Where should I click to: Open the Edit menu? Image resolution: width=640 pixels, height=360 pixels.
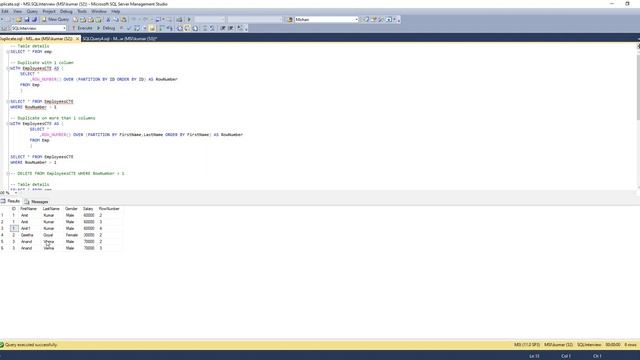click(5, 11)
